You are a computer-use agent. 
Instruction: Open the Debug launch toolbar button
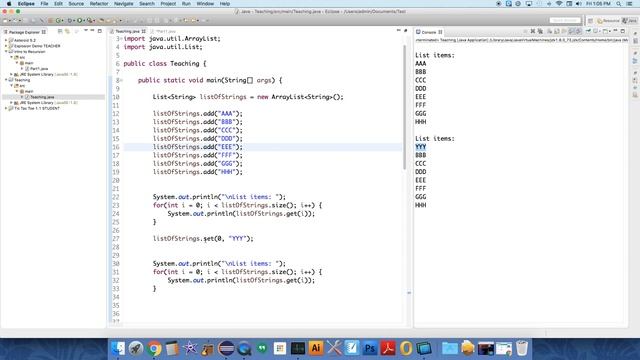(70, 20)
